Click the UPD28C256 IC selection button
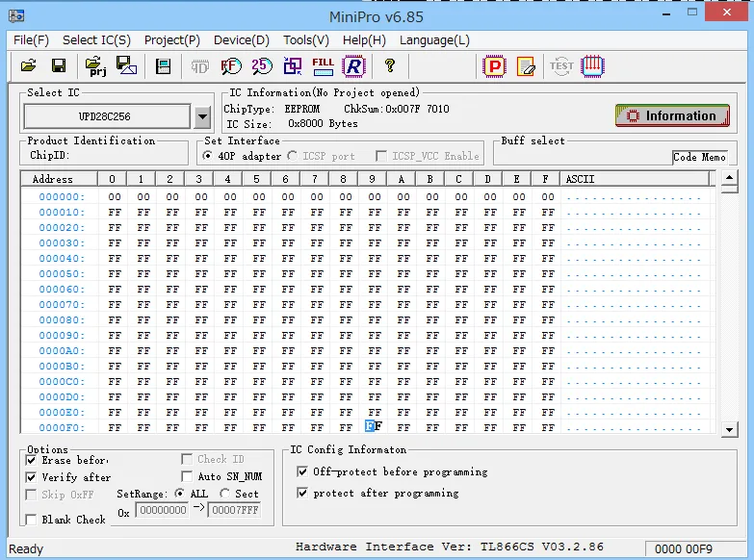 [107, 116]
